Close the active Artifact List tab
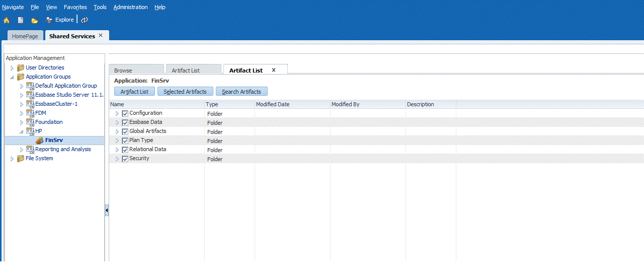 coord(274,70)
